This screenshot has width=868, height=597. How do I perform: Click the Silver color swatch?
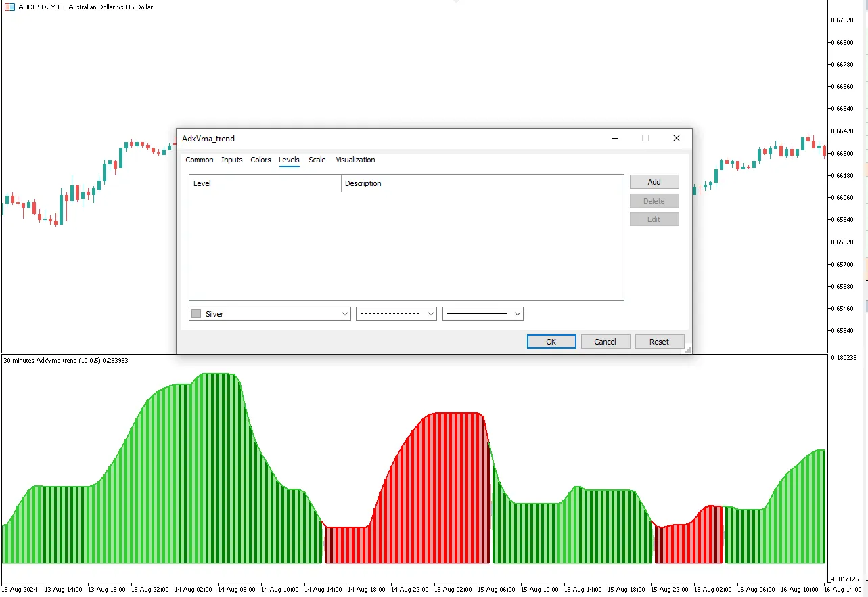pos(196,314)
